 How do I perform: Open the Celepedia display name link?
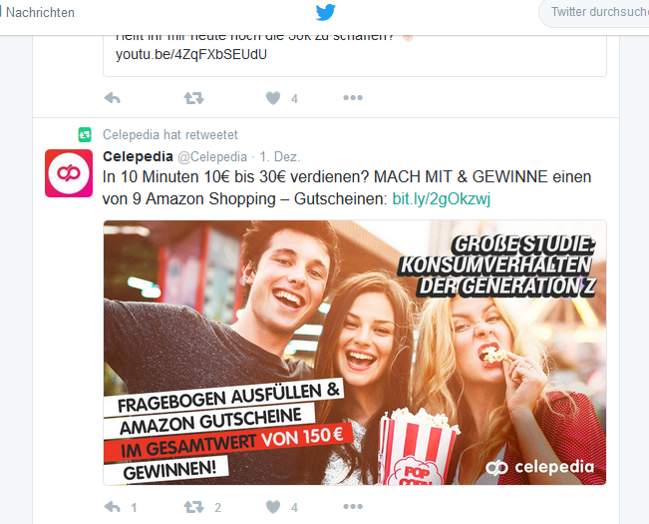[138, 156]
